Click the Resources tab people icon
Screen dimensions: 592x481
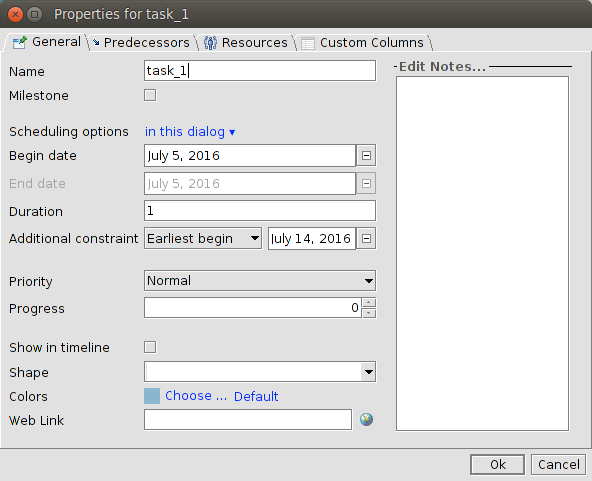pyautogui.click(x=210, y=43)
